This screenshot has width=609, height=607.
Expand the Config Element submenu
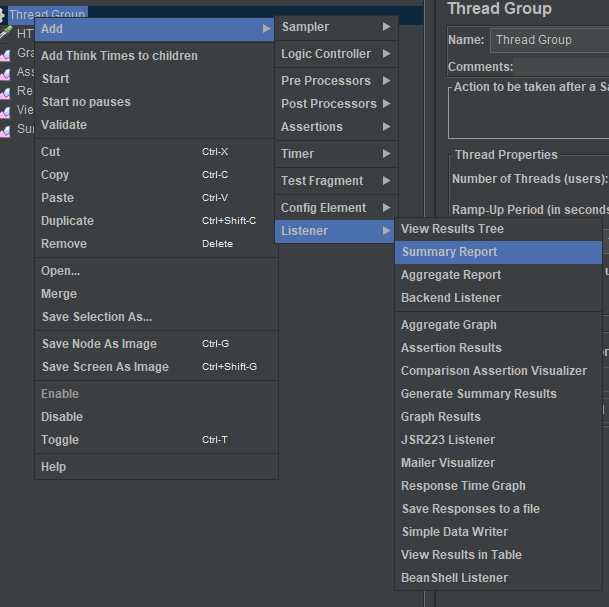click(x=336, y=208)
